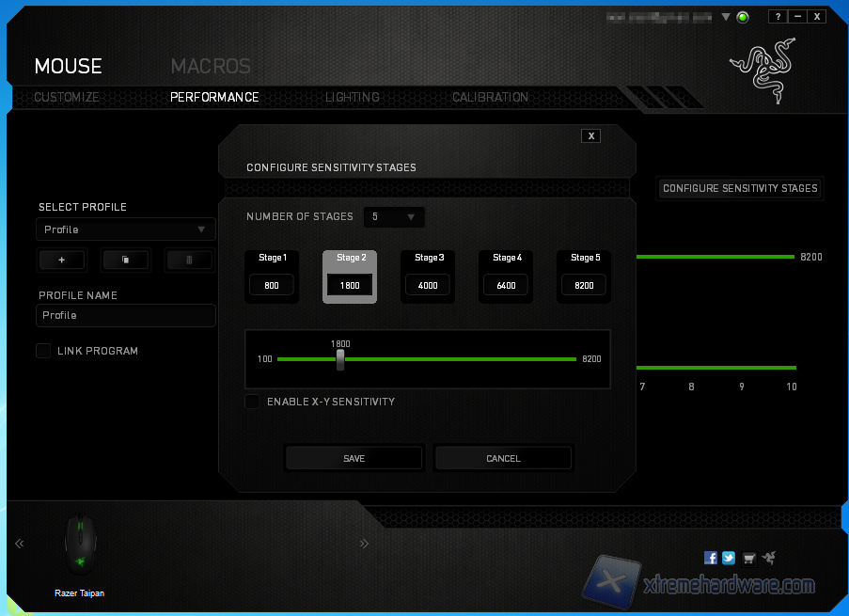849x616 pixels.
Task: Click the delete profile trash icon
Action: (x=190, y=260)
